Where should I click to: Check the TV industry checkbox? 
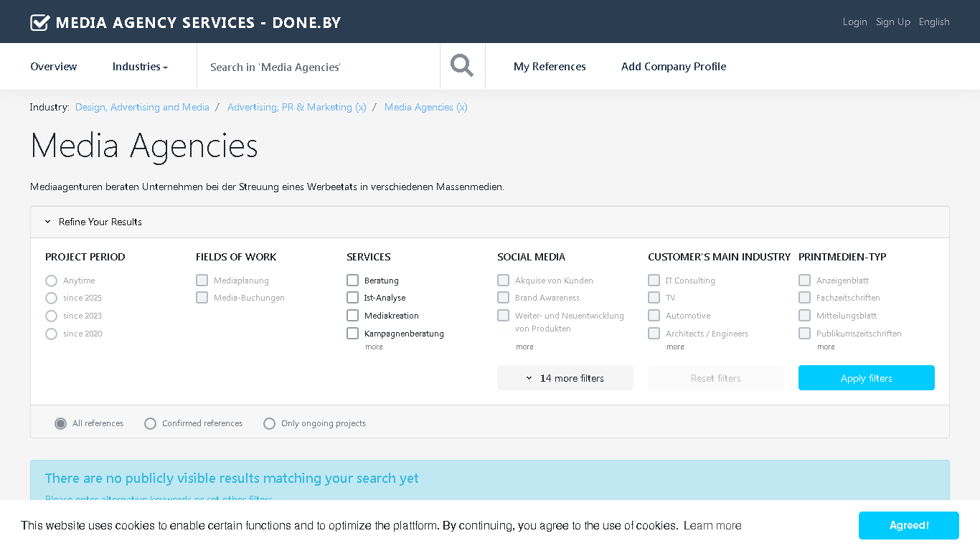(654, 297)
